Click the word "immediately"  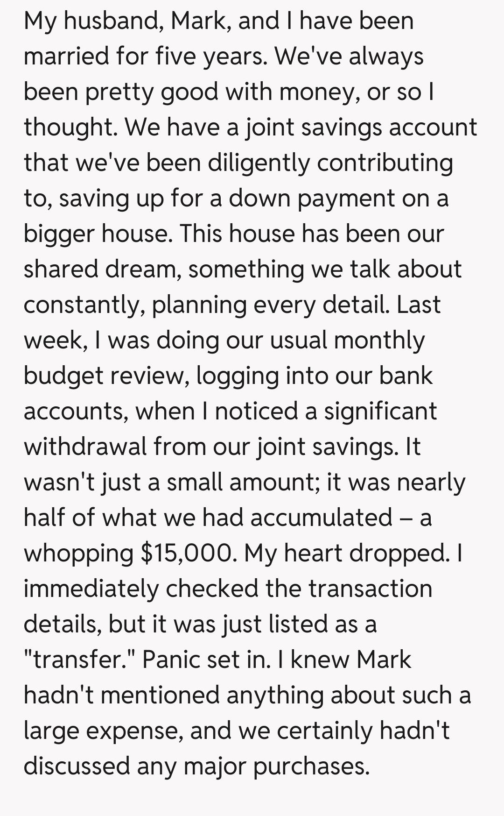pyautogui.click(x=91, y=589)
